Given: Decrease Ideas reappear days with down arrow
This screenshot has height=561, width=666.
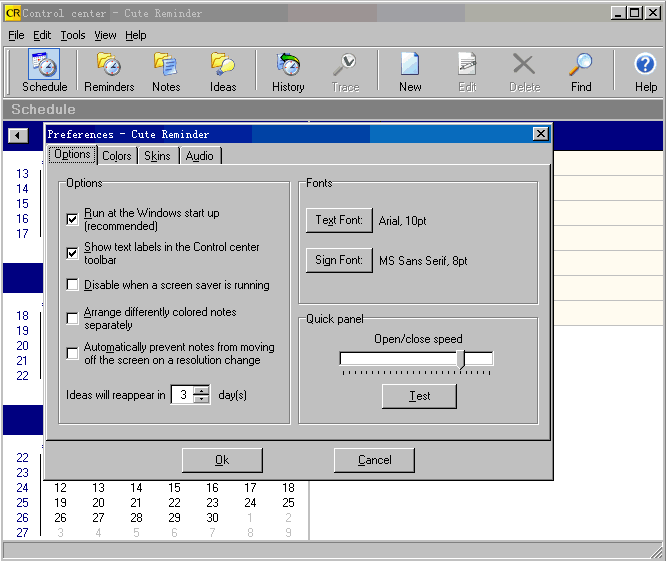Looking at the screenshot, I should point(201,399).
